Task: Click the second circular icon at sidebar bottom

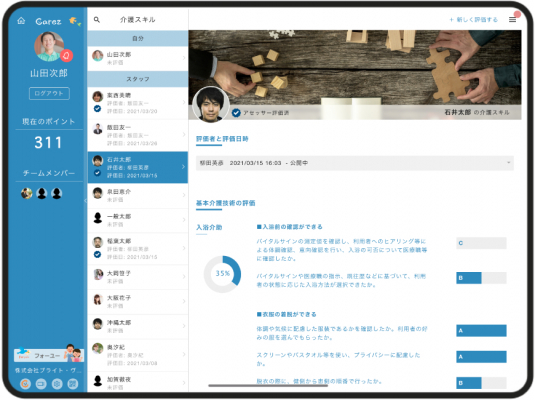Action: click(41, 384)
